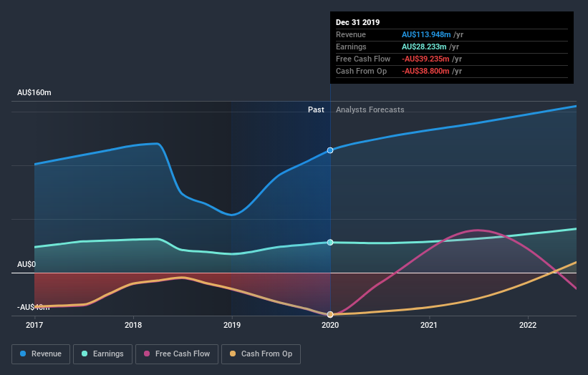Toggle the Revenue series legend button

click(41, 354)
